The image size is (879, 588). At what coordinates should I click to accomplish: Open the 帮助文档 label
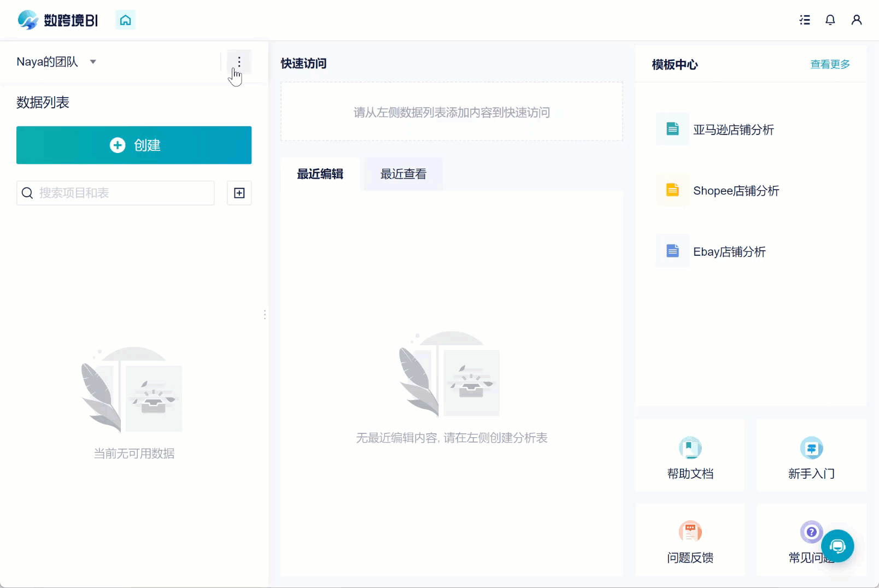(690, 474)
